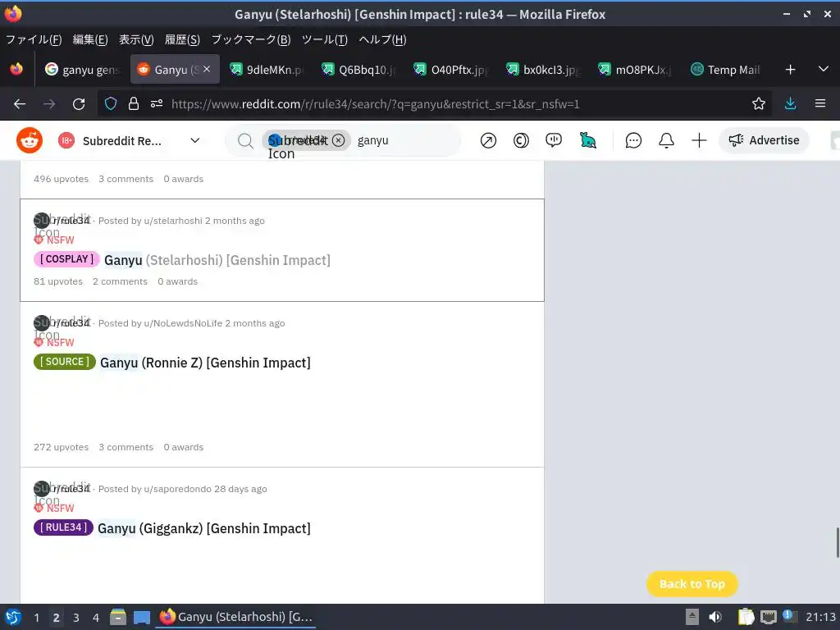The image size is (840, 630).
Task: Click the Firefox reload button
Action: [x=79, y=104]
